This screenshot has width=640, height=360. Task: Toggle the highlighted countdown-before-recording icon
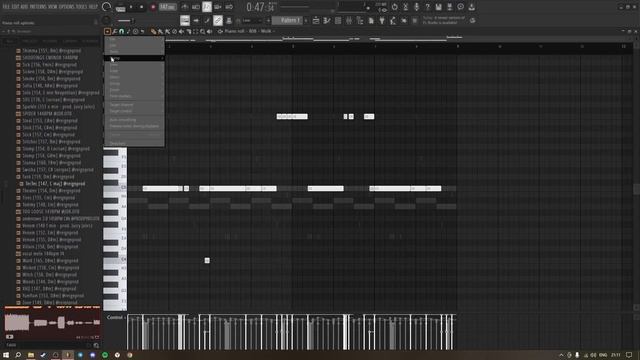tap(207, 7)
